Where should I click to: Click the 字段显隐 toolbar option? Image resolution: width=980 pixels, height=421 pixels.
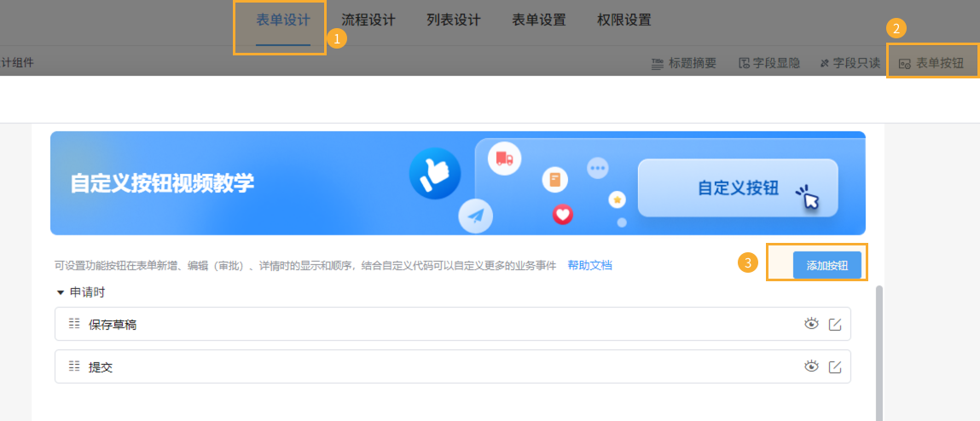(768, 63)
